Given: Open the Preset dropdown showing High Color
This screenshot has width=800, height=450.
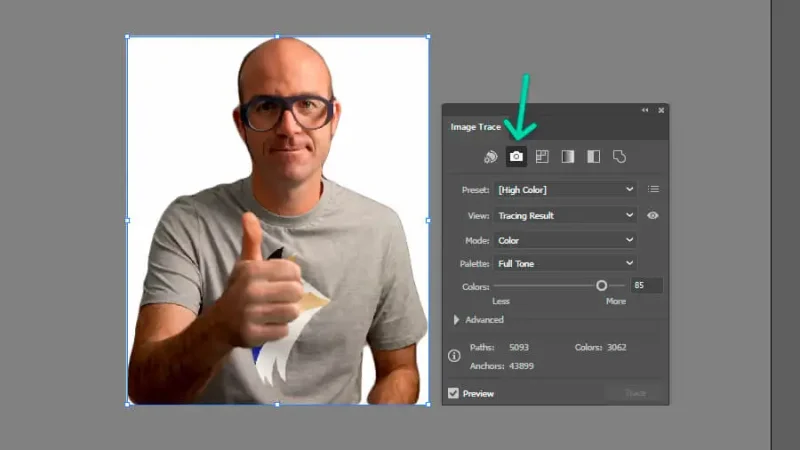Looking at the screenshot, I should click(x=565, y=190).
